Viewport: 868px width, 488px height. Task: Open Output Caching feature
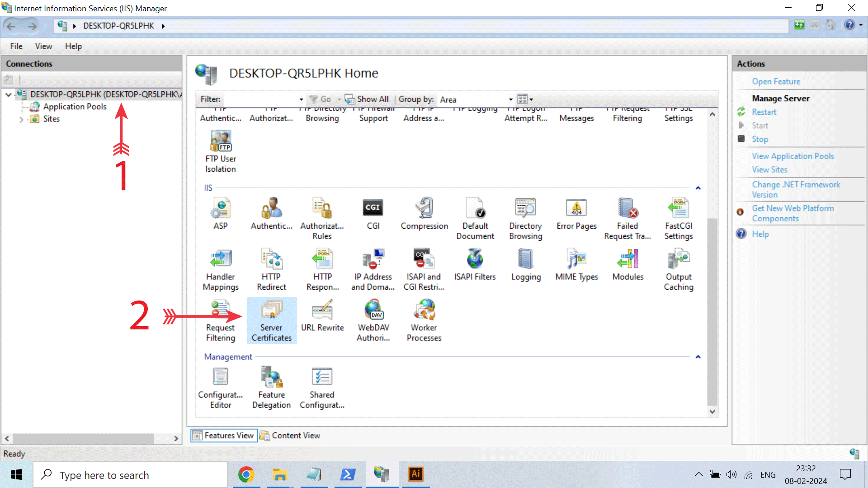tap(679, 270)
